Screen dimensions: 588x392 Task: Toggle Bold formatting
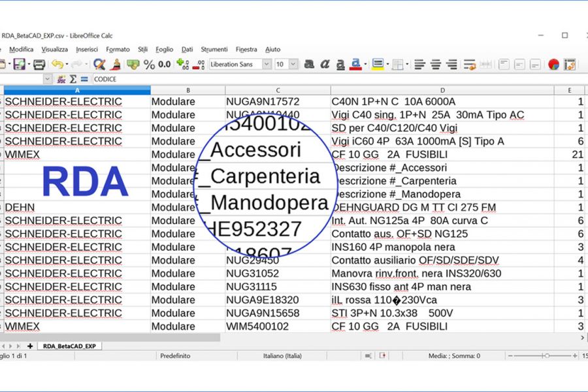pyautogui.click(x=310, y=65)
